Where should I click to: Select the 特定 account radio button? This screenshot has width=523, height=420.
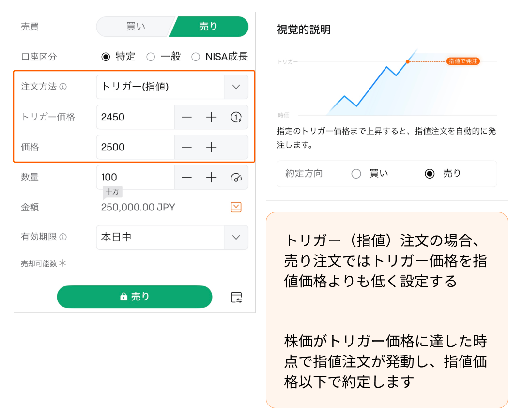tap(106, 57)
